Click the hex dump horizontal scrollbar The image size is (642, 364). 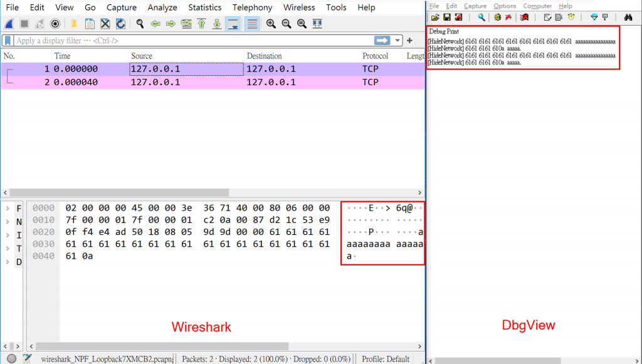pyautogui.click(x=162, y=346)
